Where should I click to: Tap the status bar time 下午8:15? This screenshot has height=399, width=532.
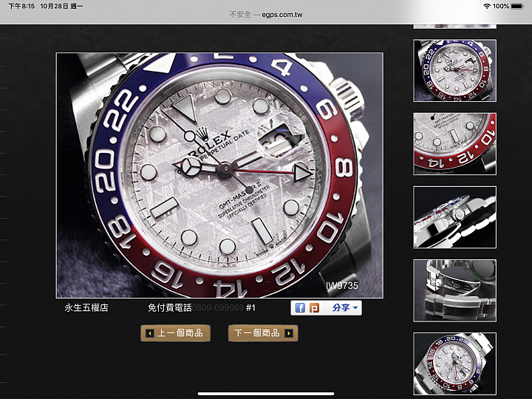21,6
